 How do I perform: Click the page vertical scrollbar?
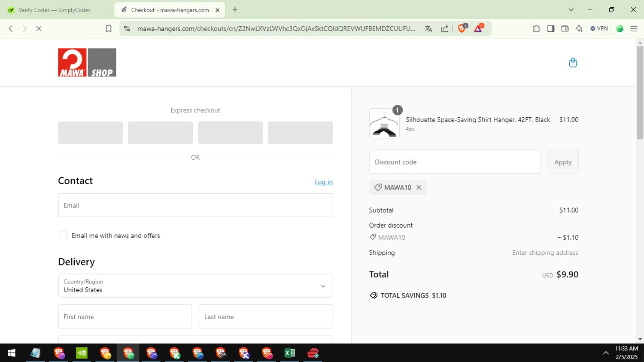[x=640, y=92]
